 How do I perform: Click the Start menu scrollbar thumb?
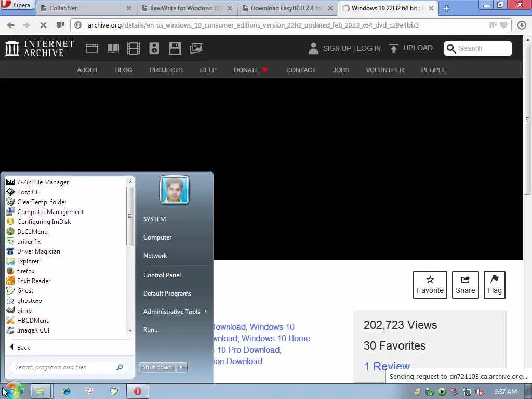click(x=130, y=216)
